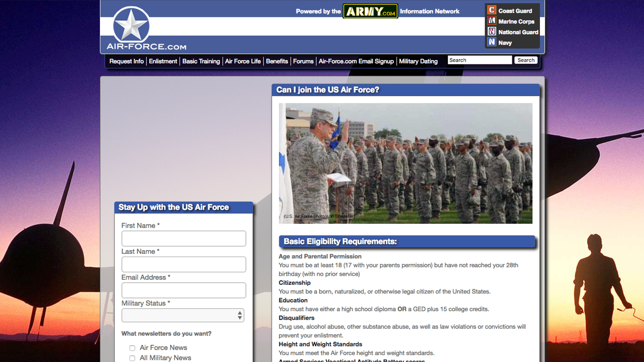Open the National Guard site link
Screen dimensions: 644x362
pyautogui.click(x=518, y=32)
